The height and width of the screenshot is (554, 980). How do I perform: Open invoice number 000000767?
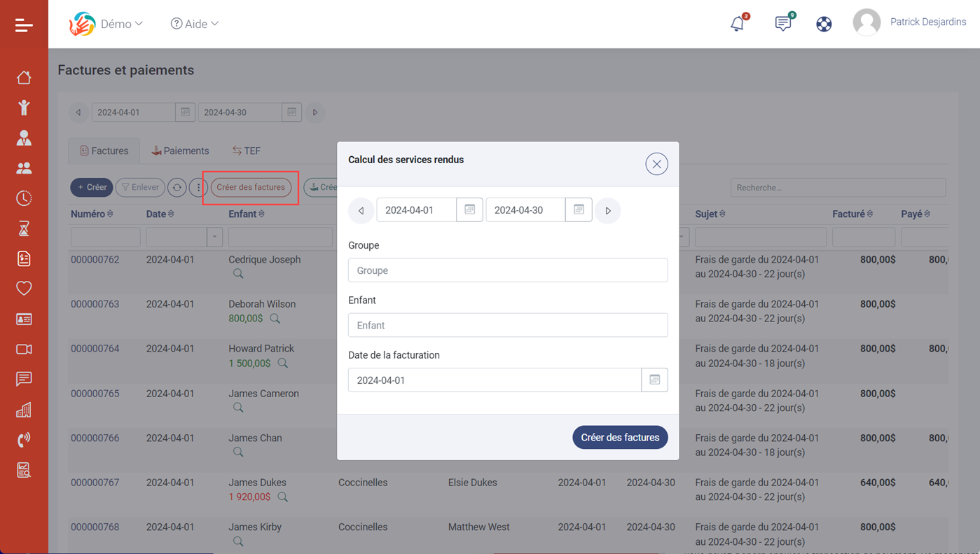[x=95, y=483]
